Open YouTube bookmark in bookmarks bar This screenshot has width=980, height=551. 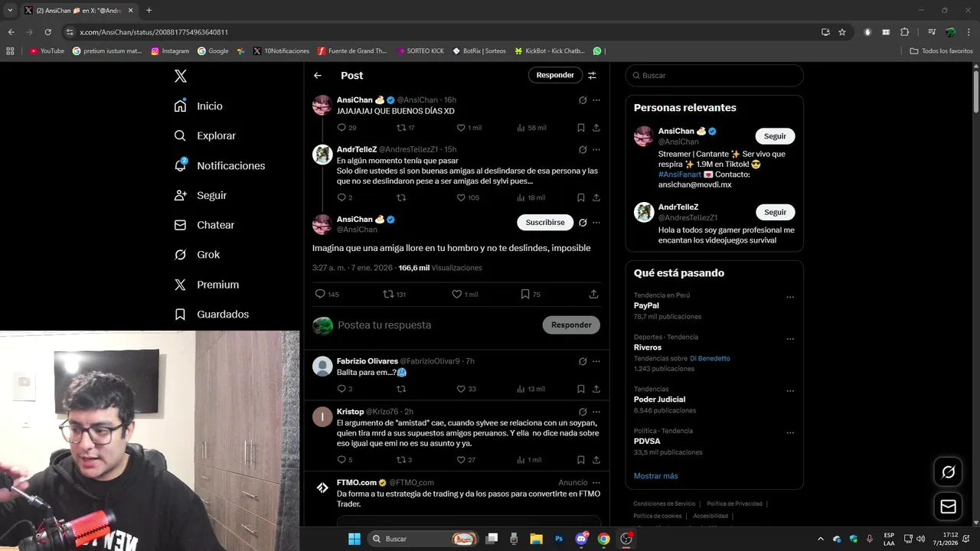click(47, 51)
